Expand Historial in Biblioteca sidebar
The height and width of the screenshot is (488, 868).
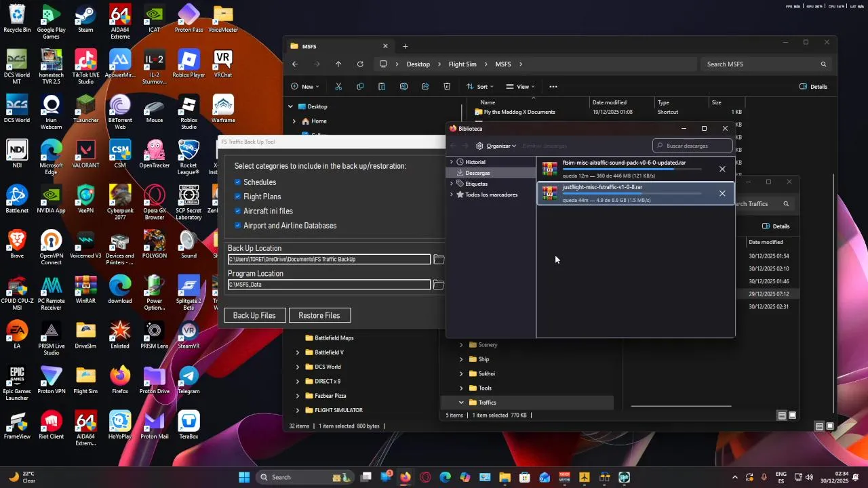[x=452, y=162]
